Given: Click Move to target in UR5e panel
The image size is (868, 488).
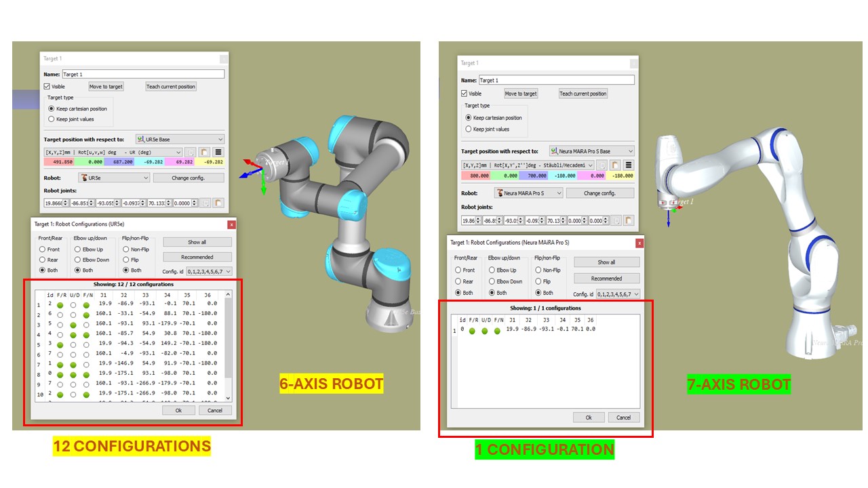Looking at the screenshot, I should [x=106, y=87].
